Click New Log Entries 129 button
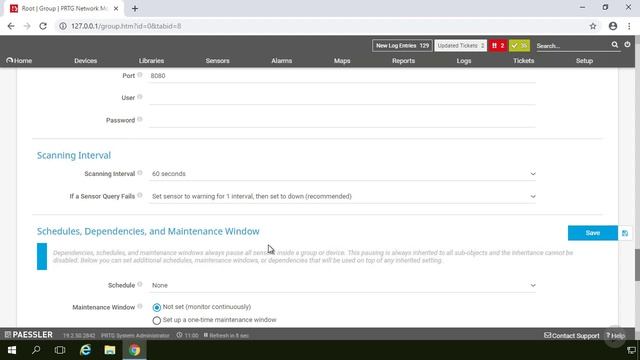 402,45
